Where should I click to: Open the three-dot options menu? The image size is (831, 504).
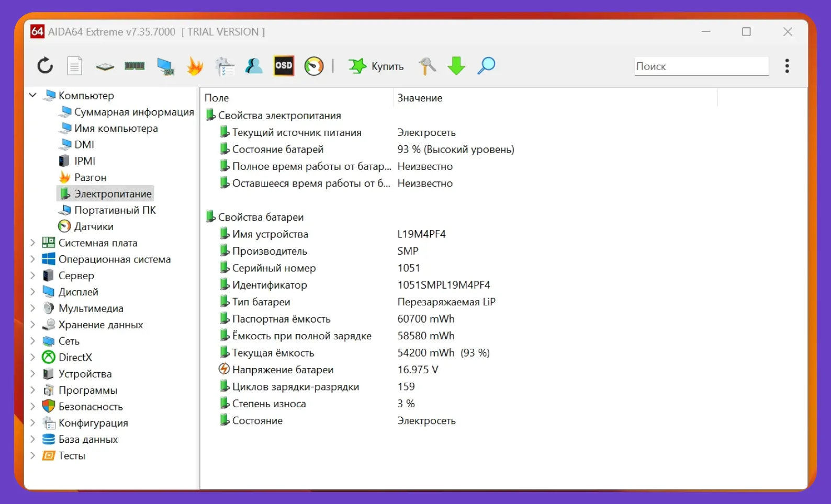pos(787,66)
